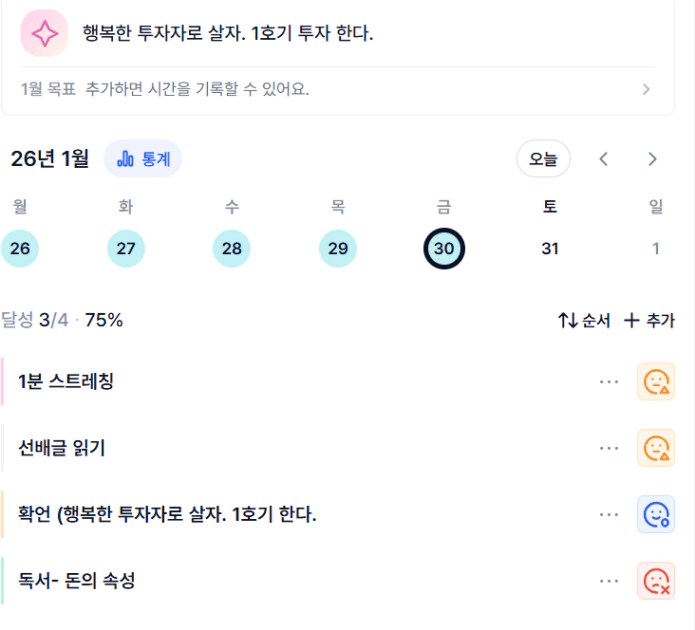Toggle blue status face for 확언 habit
695x630 pixels.
point(656,514)
